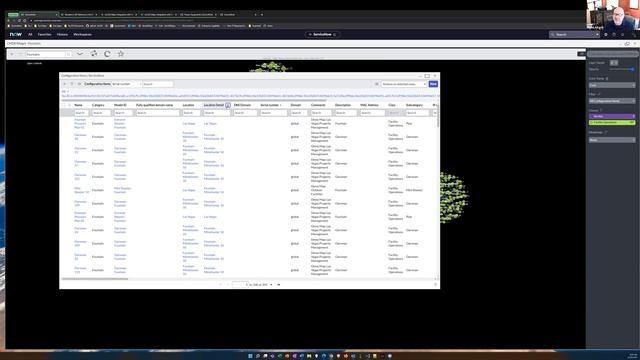The image size is (640, 360).
Task: Click the Location Detail column info icon
Action: (228, 105)
